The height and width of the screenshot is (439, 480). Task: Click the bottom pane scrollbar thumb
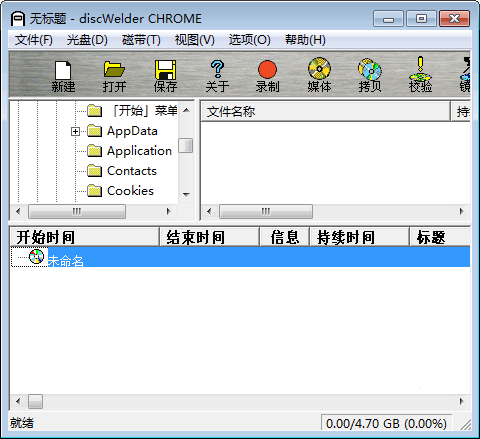[35, 401]
